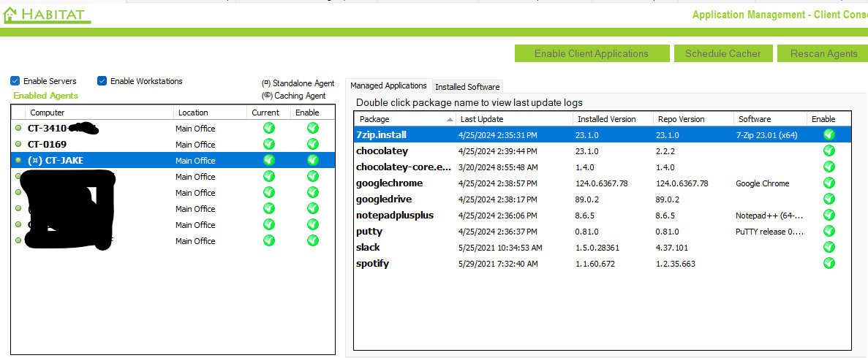Click chocolatey repo version 2.2.2

[665, 151]
